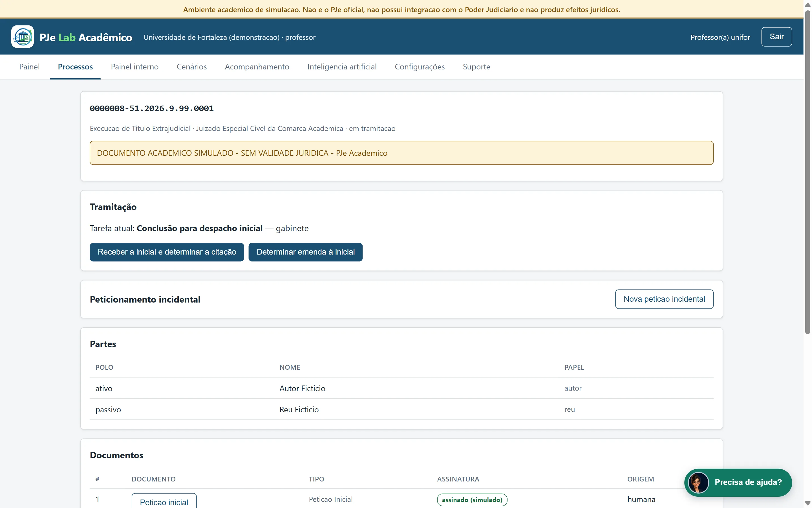Click the DOCUMENTO ACADEMICO SIMULADO notice banner
The width and height of the screenshot is (812, 508).
pyautogui.click(x=401, y=153)
